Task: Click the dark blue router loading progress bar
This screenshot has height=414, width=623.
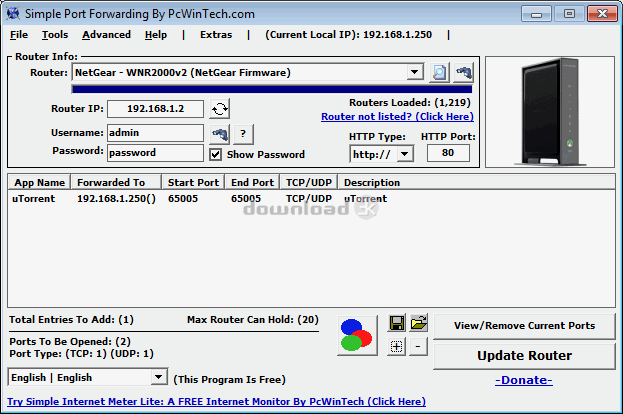Action: coord(272,89)
